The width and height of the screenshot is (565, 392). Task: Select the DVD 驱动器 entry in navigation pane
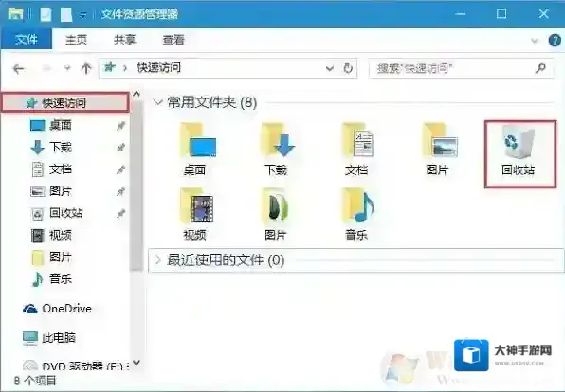76,366
